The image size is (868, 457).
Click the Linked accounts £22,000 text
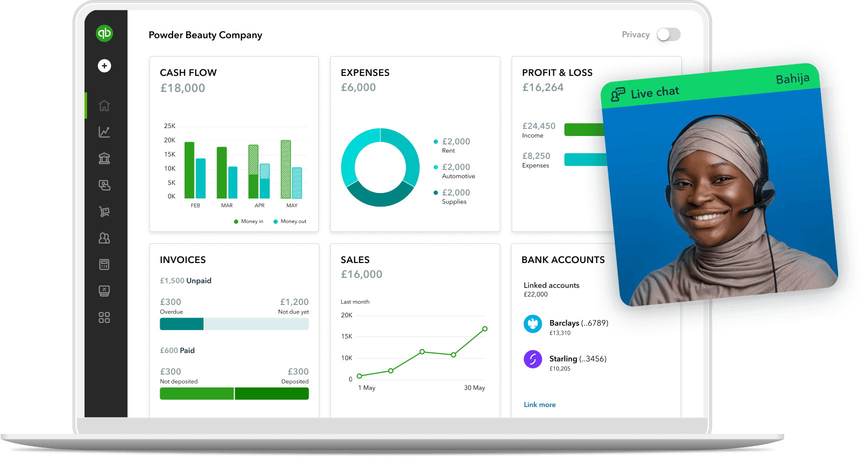[x=551, y=289]
